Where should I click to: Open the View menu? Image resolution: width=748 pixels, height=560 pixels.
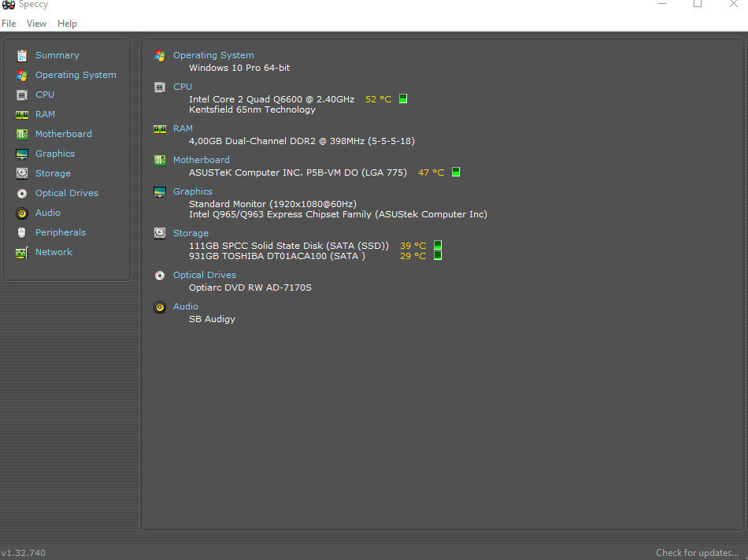click(36, 24)
